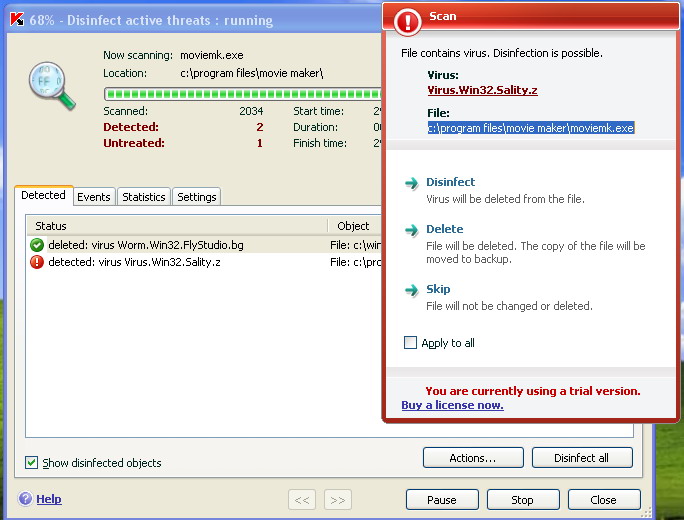Click the green arrow beside Disinfect

coord(411,183)
